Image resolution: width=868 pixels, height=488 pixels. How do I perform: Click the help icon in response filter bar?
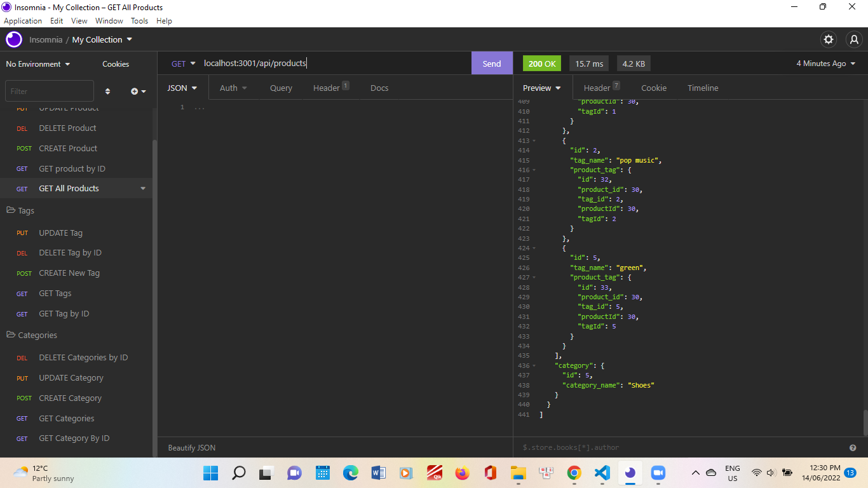point(853,448)
